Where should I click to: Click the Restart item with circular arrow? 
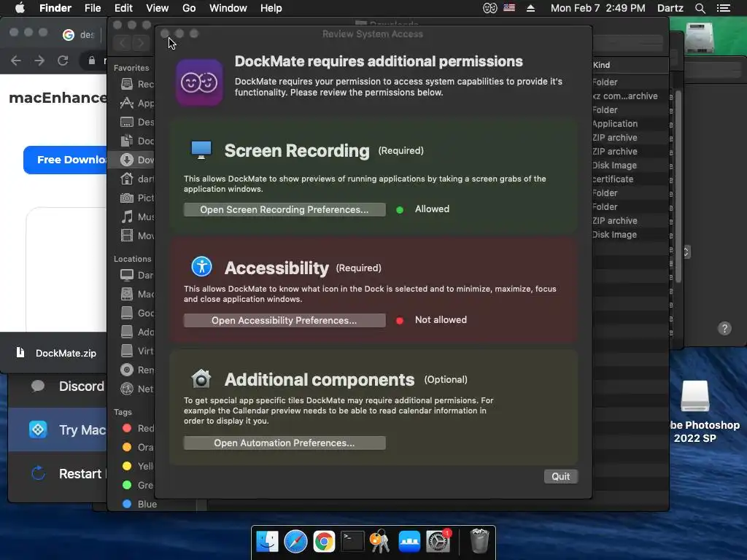point(58,474)
